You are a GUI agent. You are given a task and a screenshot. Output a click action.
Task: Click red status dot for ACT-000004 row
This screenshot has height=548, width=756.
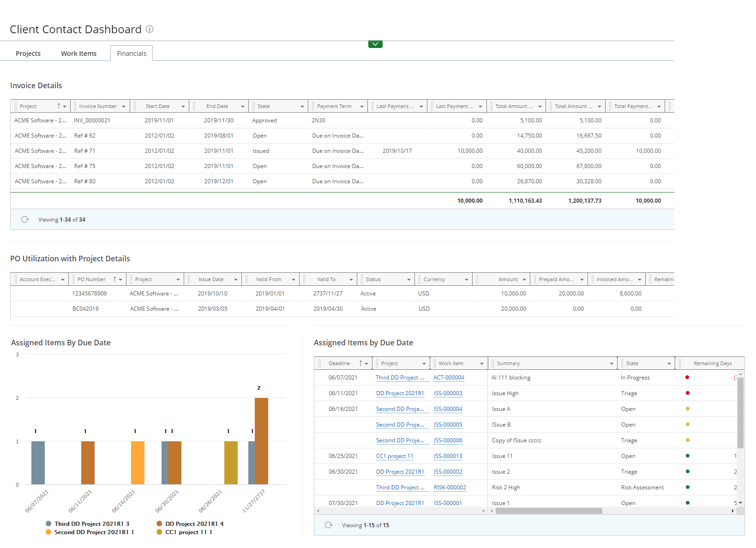point(687,377)
